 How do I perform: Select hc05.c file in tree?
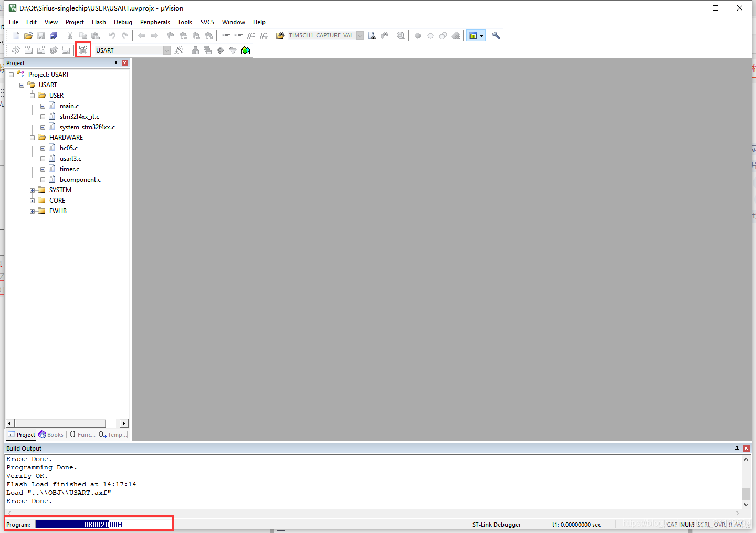point(68,148)
